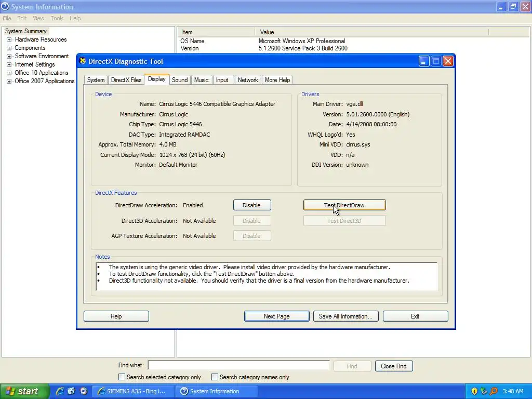Focus the Find what input field

[239, 365]
